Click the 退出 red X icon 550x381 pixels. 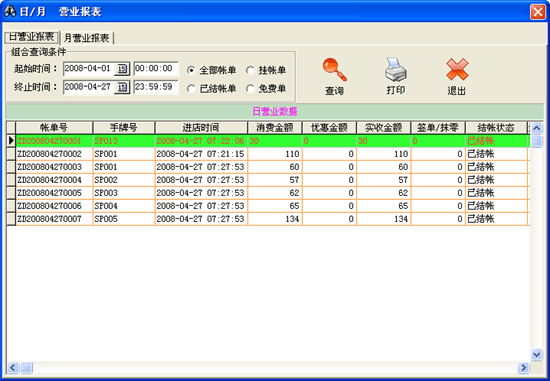(x=457, y=69)
